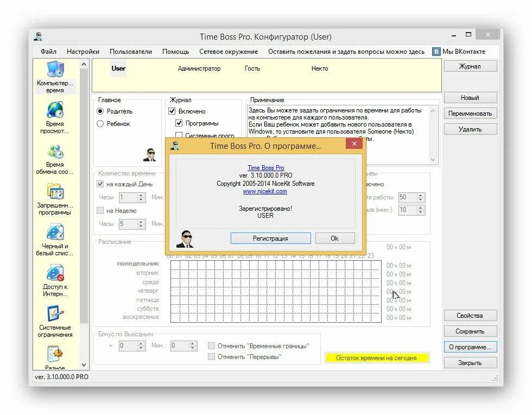Click the work time 50 input field
Image resolution: width=532 pixels, height=415 pixels.
click(x=408, y=197)
